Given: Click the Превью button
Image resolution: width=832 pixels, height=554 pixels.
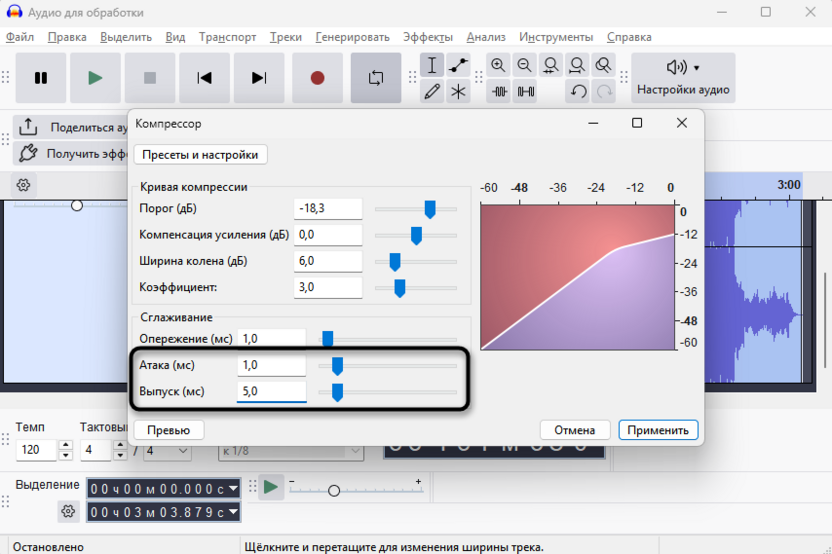Looking at the screenshot, I should click(x=169, y=430).
